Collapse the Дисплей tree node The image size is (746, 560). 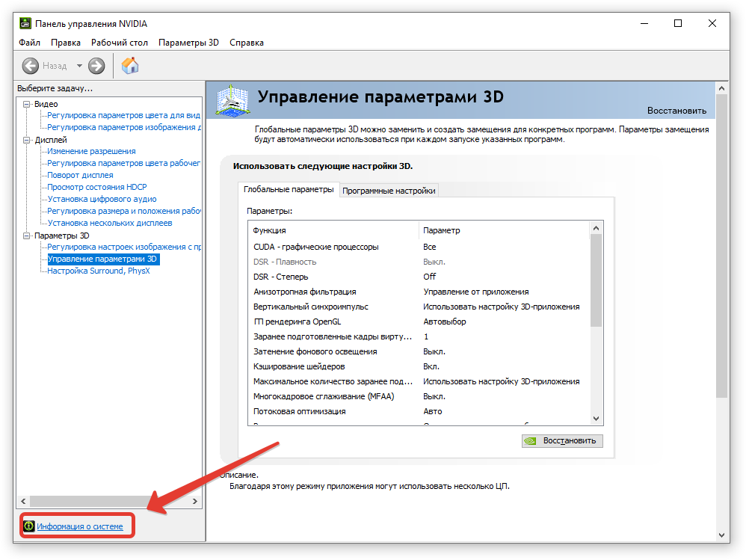tap(27, 140)
